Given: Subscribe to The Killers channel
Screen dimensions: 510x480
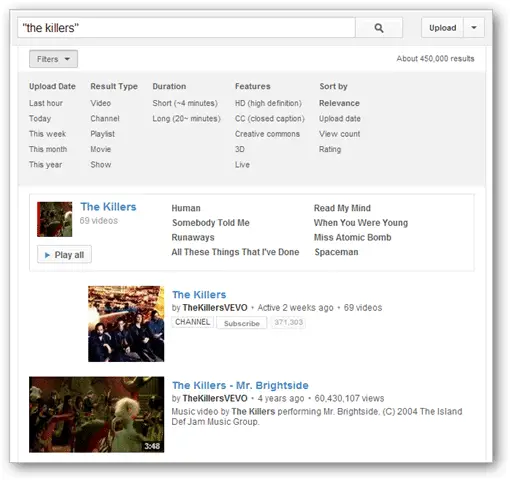Looking at the screenshot, I should coord(242,323).
